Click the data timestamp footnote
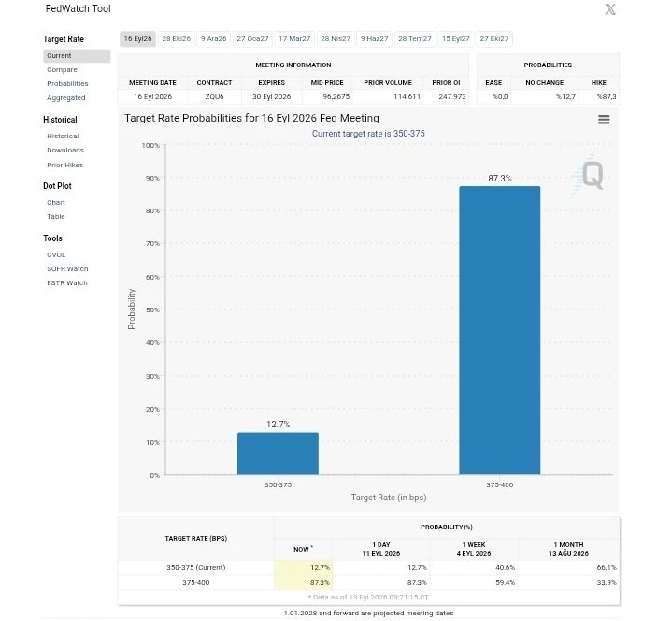 pos(368,598)
